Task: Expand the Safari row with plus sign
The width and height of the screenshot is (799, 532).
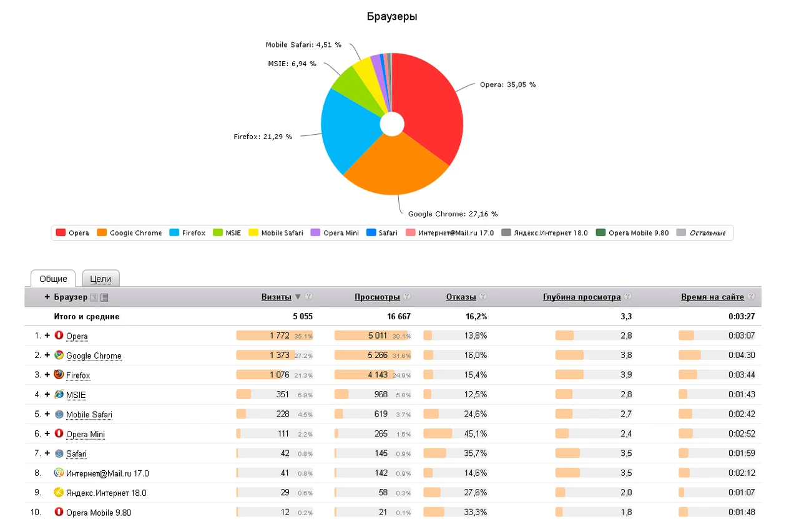Action: click(x=47, y=453)
